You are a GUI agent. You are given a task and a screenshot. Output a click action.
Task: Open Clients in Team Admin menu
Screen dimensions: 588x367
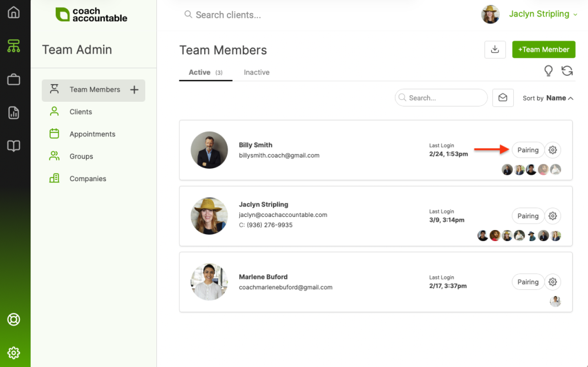(x=81, y=112)
